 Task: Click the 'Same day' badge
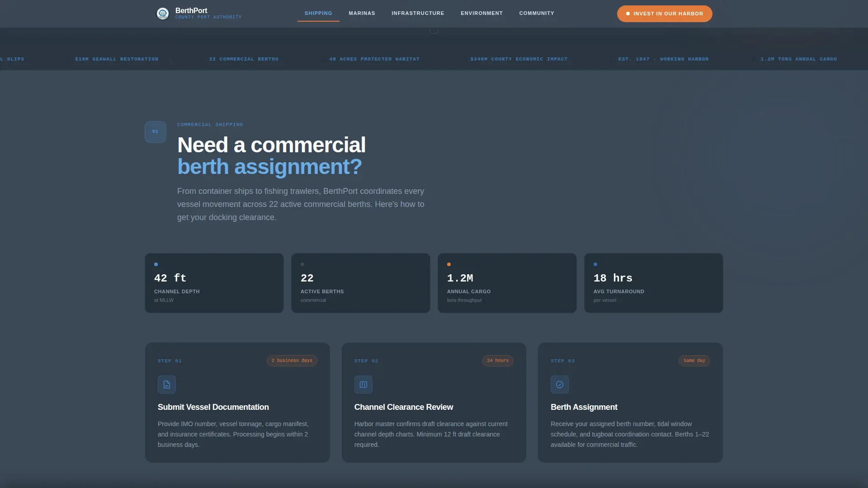[694, 361]
